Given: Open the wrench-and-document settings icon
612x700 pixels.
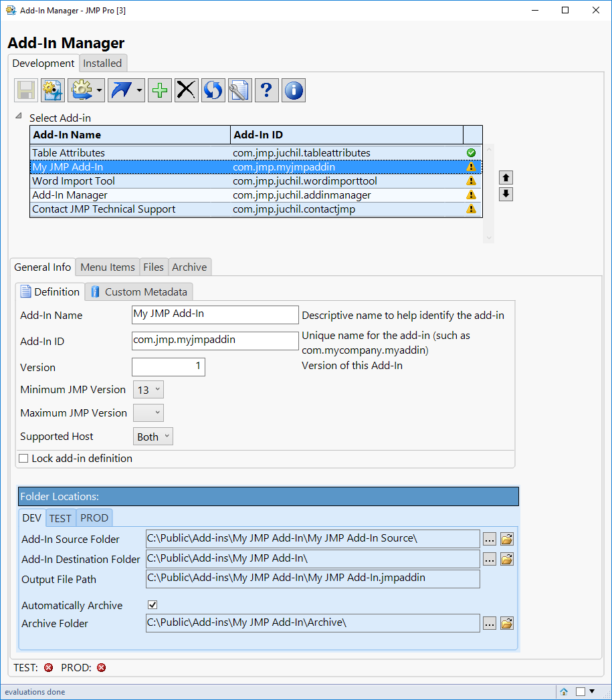Looking at the screenshot, I should [239, 90].
